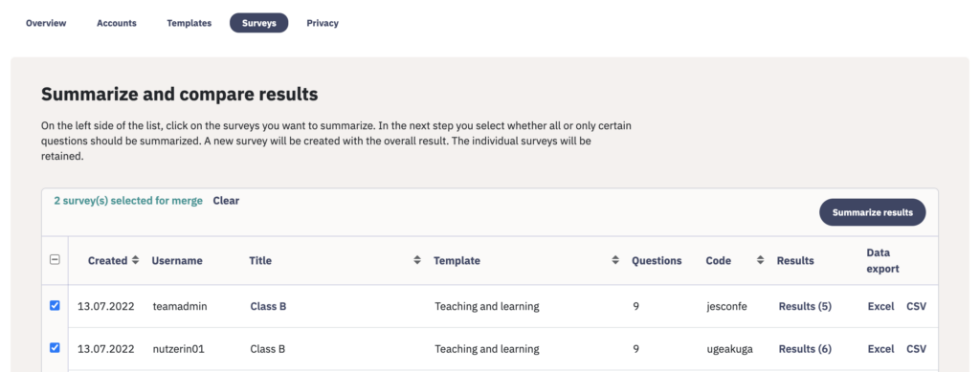Image resolution: width=980 pixels, height=372 pixels.
Task: Uncheck the teamadmin survey row checkbox
Action: tap(55, 306)
